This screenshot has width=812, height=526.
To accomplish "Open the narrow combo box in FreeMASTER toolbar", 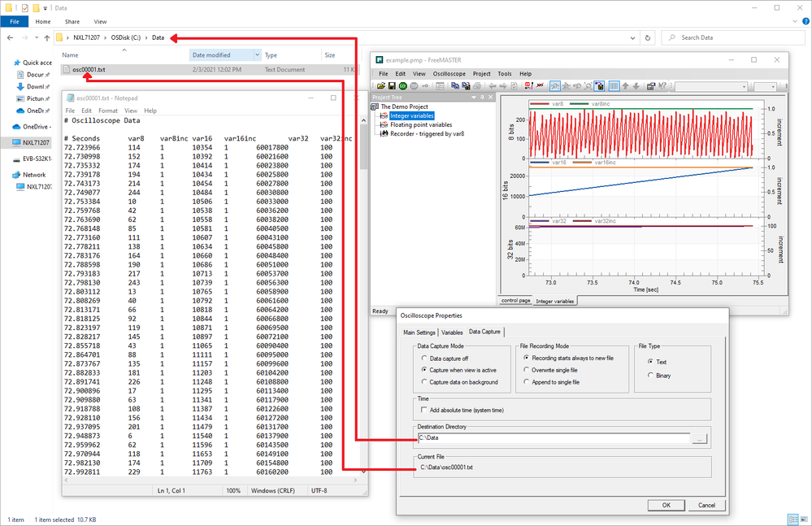I will 766,86.
